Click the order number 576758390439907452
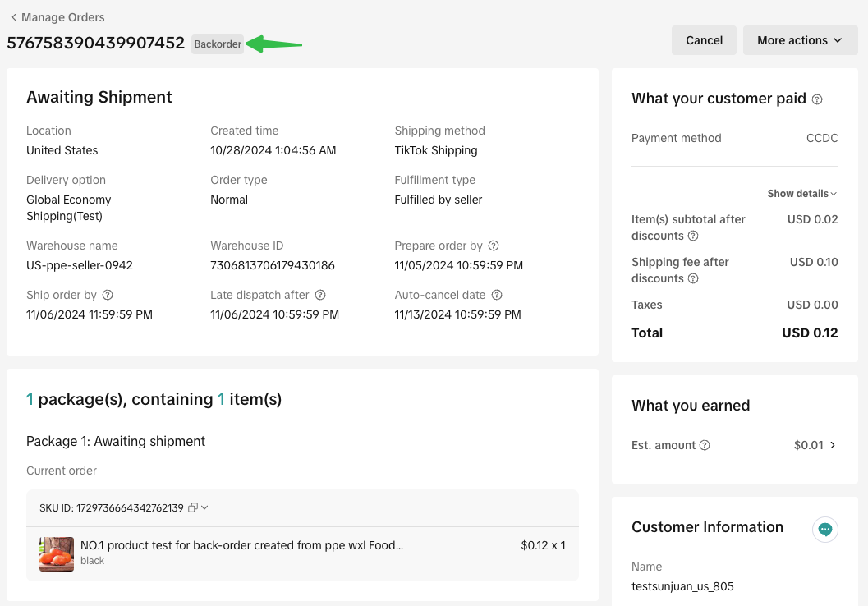The height and width of the screenshot is (606, 868). point(95,44)
